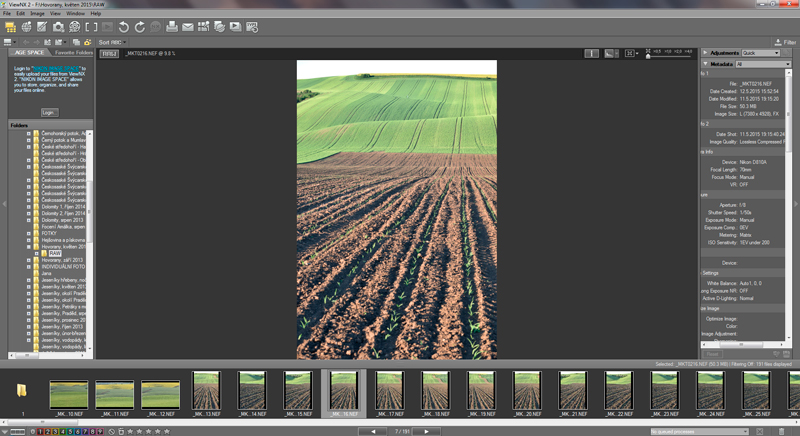Start a slideshow from the toolbar icon
Viewport: 800px width, 436px height.
pos(235,27)
